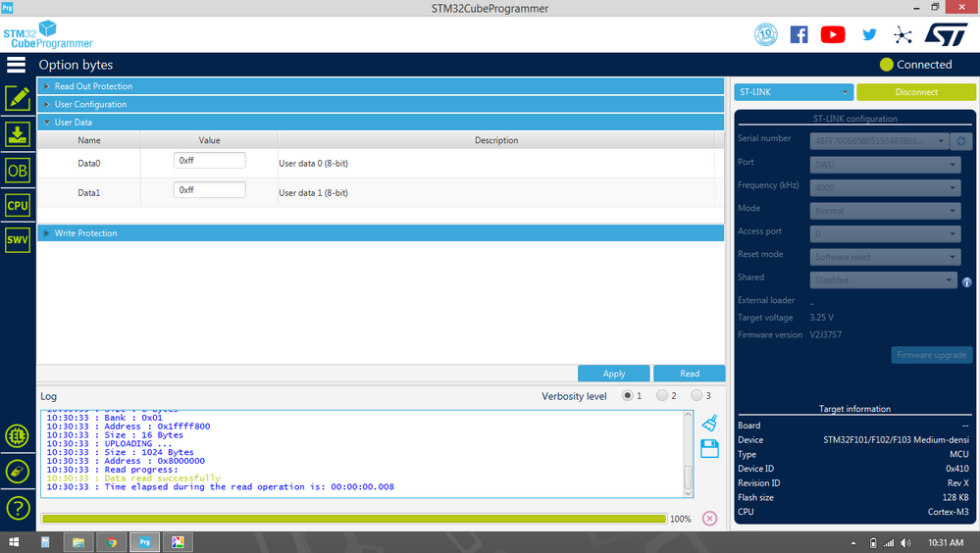The image size is (980, 553).
Task: Click the show hidden icons tray arrow
Action: point(853,543)
